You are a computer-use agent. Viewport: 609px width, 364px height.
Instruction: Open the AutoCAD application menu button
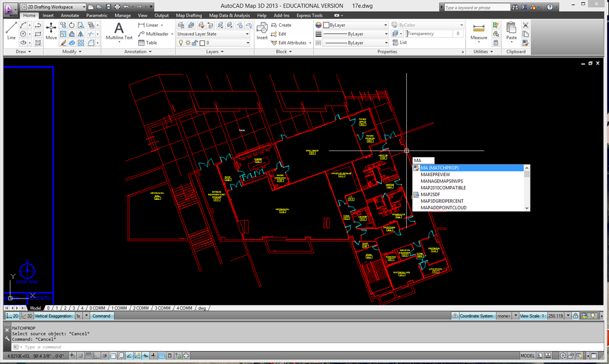click(11, 10)
